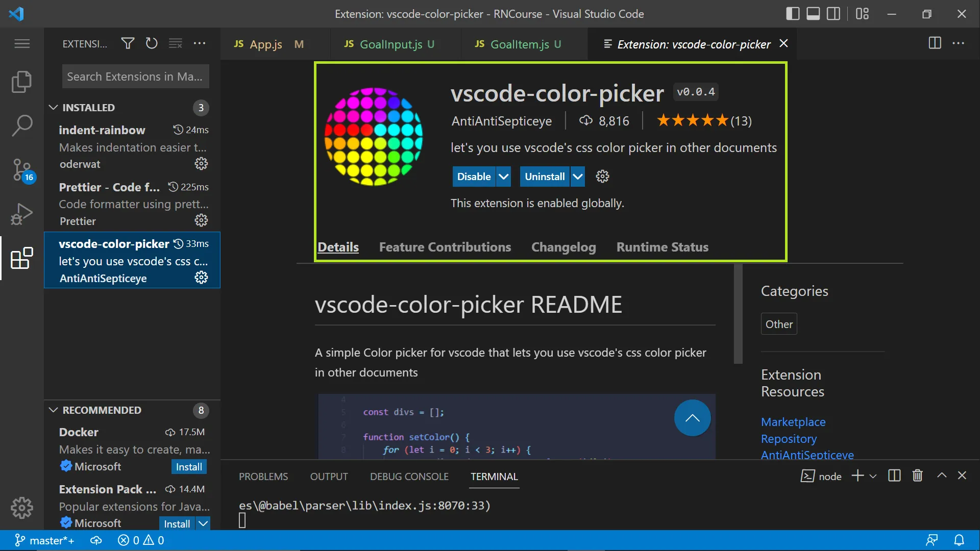Open the Disable button dropdown arrow
Screen dimensions: 980x551
click(503, 177)
